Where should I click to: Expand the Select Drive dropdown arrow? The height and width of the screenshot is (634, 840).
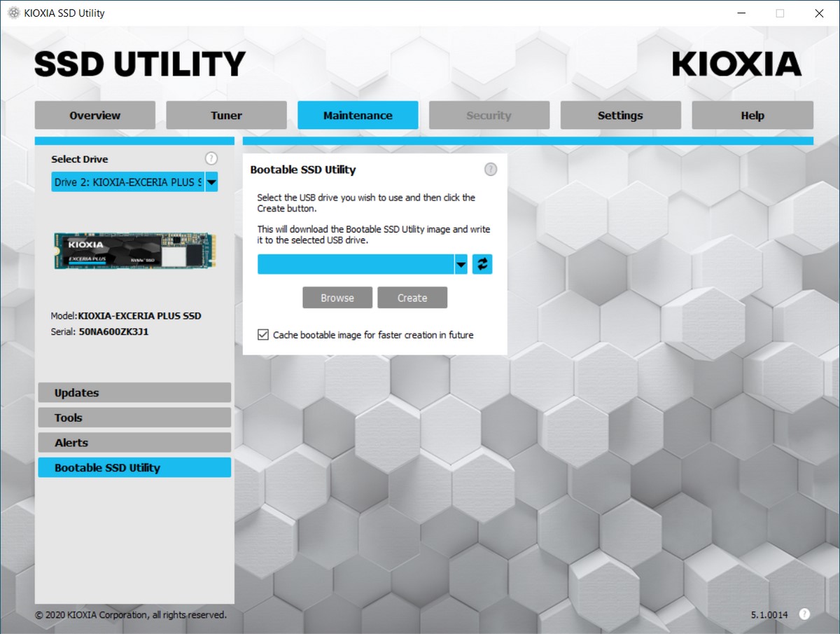pyautogui.click(x=211, y=182)
